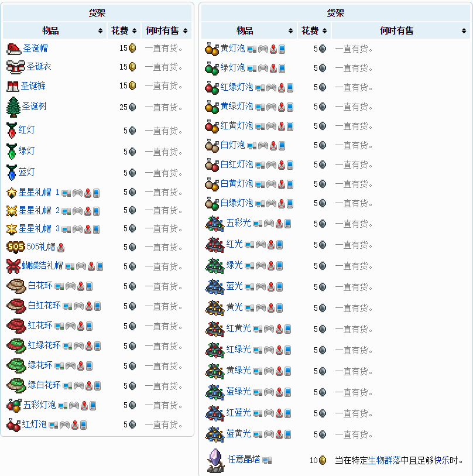Open the 圣诞帽 link
The image size is (473, 476).
(x=35, y=48)
